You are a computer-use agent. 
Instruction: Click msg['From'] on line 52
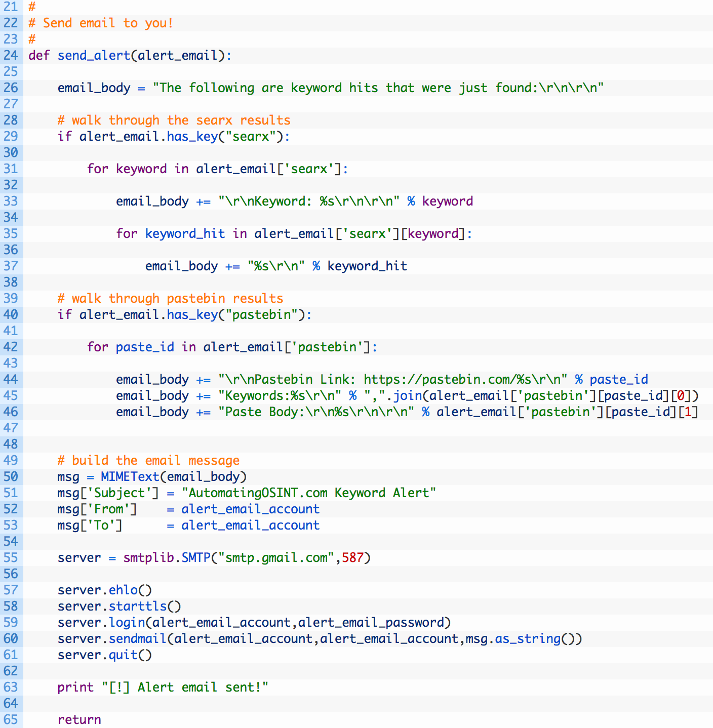97,509
